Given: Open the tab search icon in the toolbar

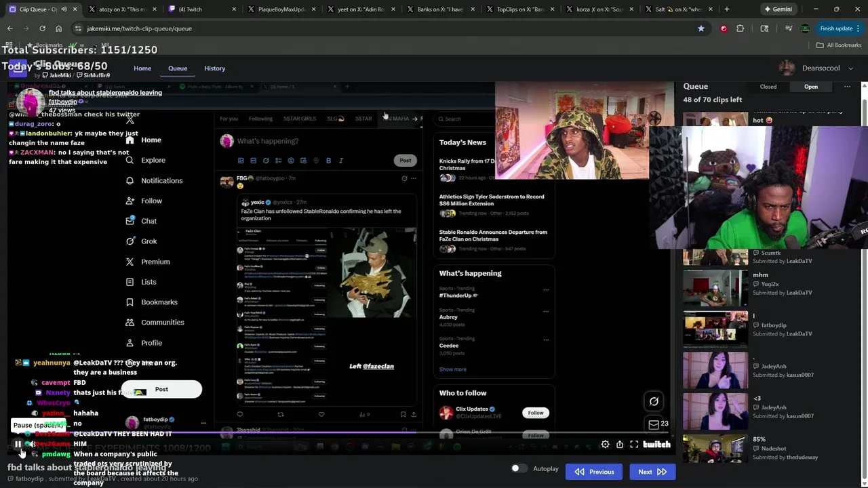Looking at the screenshot, I should (764, 28).
